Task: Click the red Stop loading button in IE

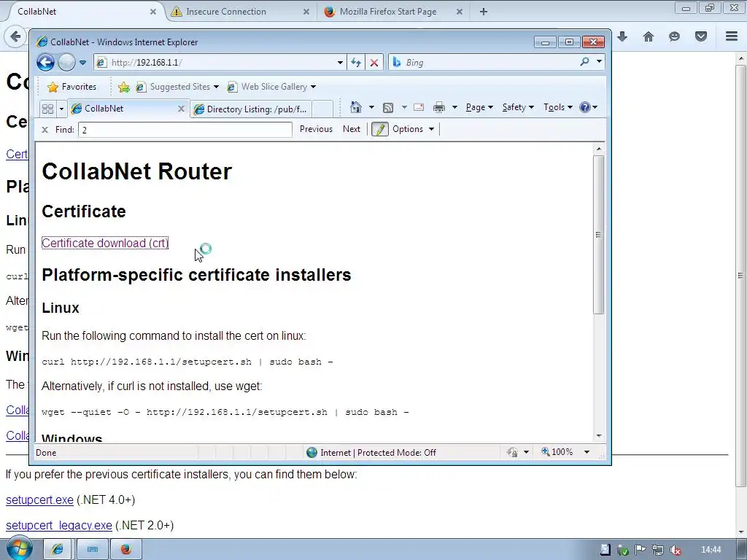Action: click(x=374, y=63)
